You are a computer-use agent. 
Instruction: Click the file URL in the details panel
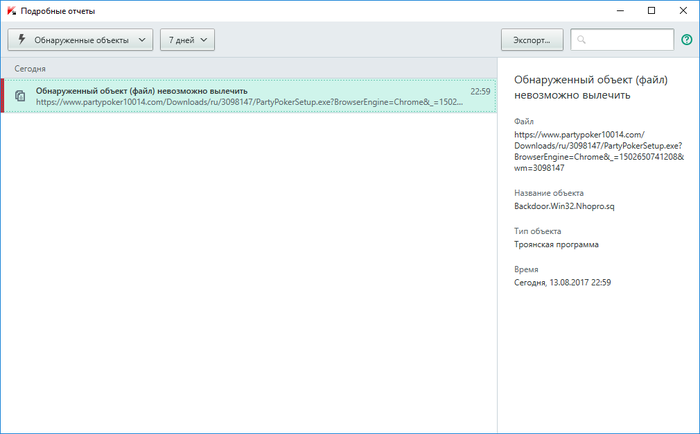click(x=599, y=151)
